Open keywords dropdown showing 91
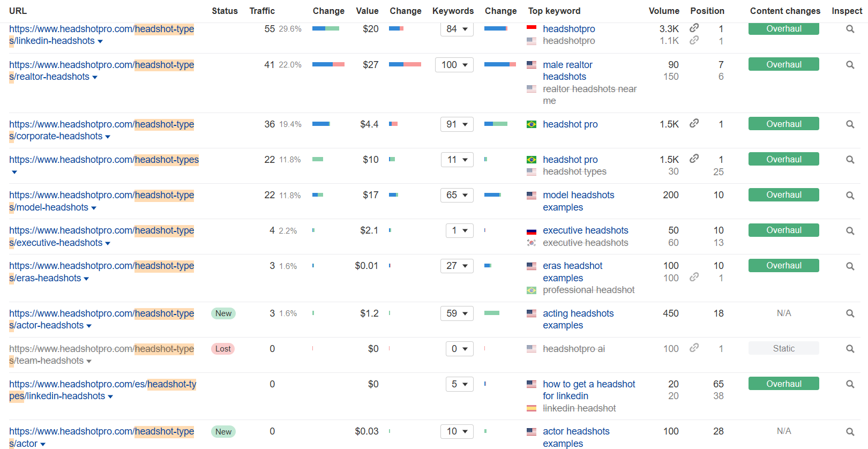This screenshot has width=868, height=449. (457, 124)
